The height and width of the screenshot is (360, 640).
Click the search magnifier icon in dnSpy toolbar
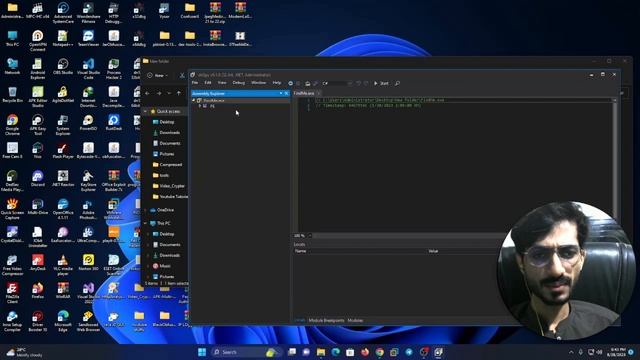click(397, 83)
